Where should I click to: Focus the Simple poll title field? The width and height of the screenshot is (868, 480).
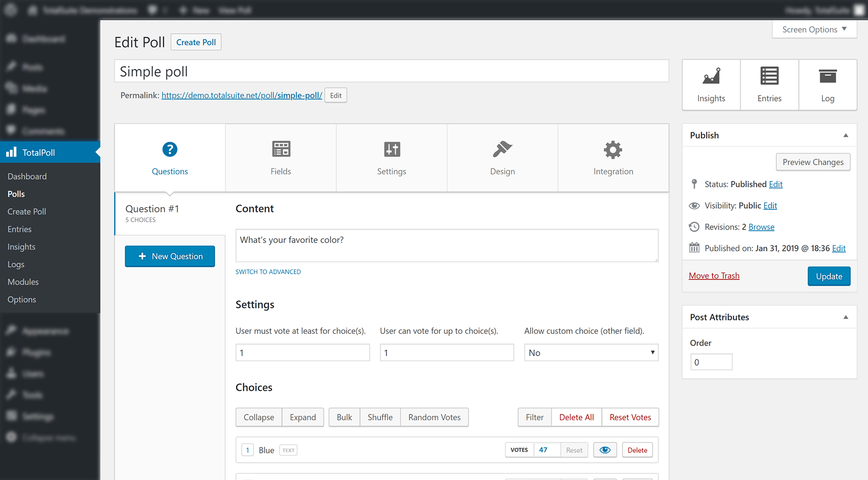coord(392,71)
